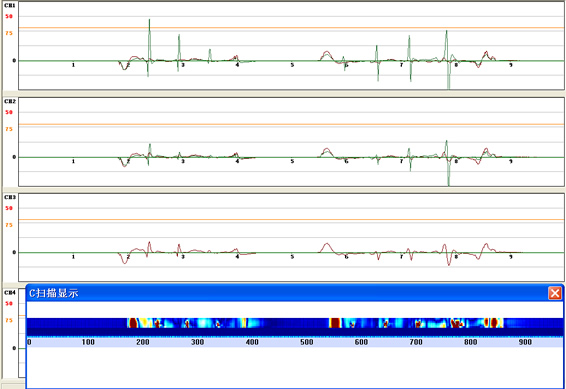This screenshot has height=389, width=566.
Task: Click the orange threshold line in CH1
Action: 291,27
